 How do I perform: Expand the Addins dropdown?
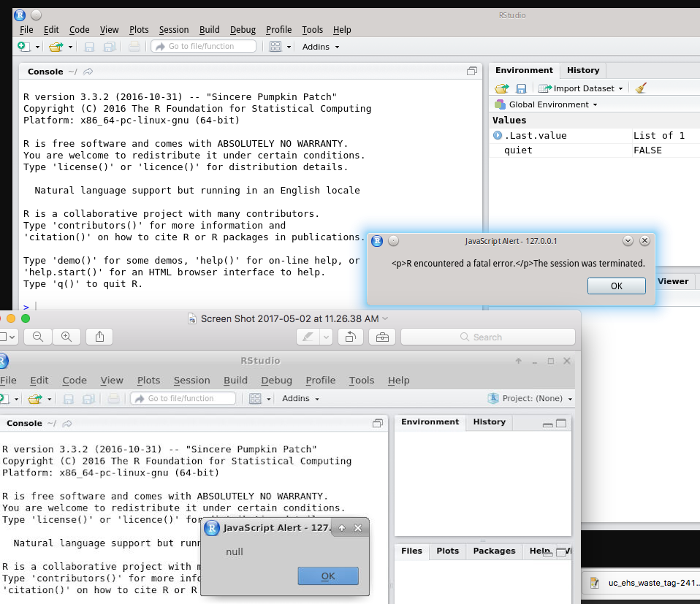pos(321,47)
